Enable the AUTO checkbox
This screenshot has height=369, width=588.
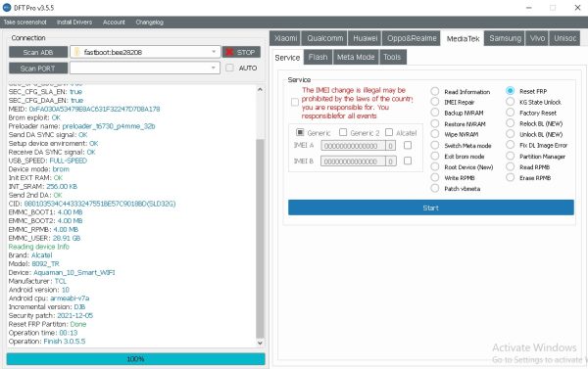[229, 68]
